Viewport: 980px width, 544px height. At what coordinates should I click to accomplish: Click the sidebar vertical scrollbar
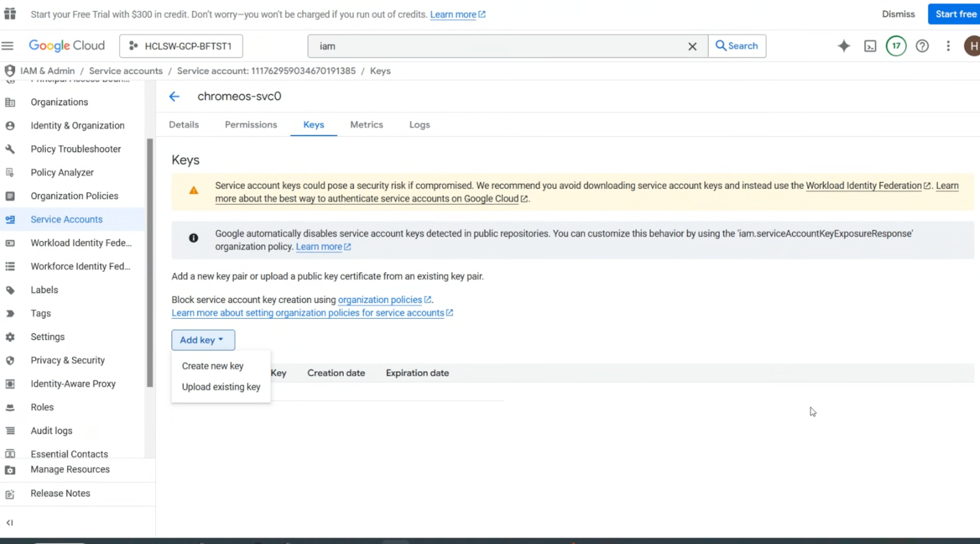click(150, 263)
